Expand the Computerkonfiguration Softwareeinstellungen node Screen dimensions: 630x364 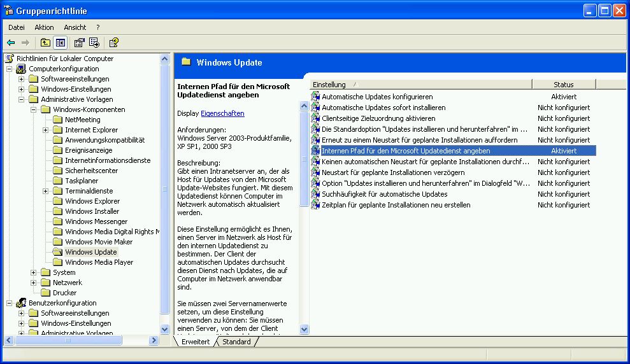[x=21, y=79]
